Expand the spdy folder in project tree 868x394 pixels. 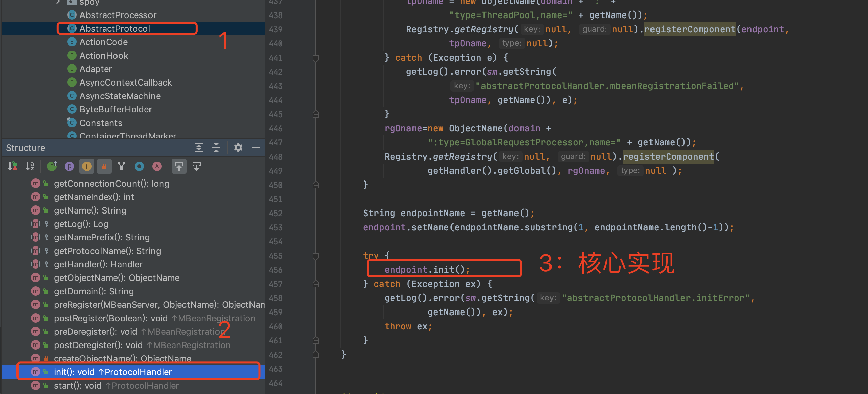(x=58, y=2)
